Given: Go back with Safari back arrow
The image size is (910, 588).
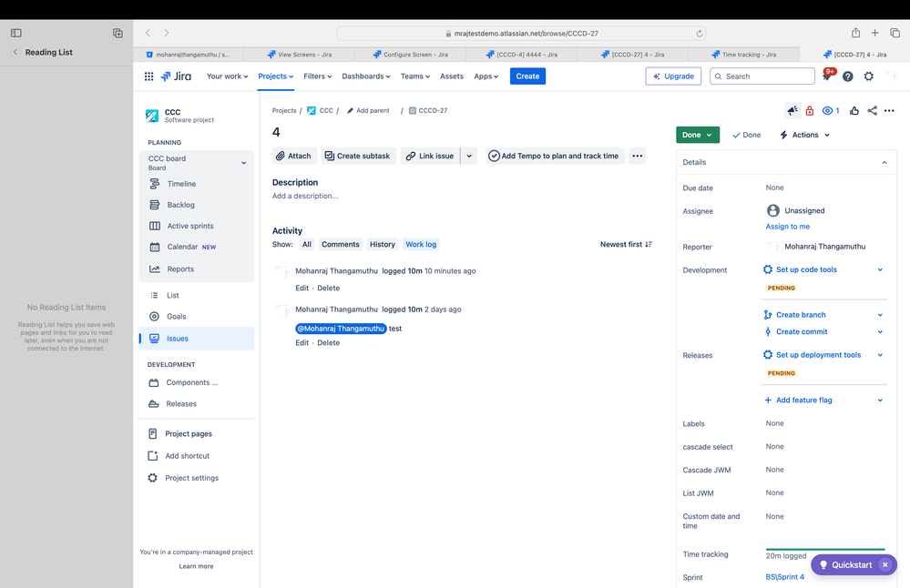Looking at the screenshot, I should coord(148,33).
